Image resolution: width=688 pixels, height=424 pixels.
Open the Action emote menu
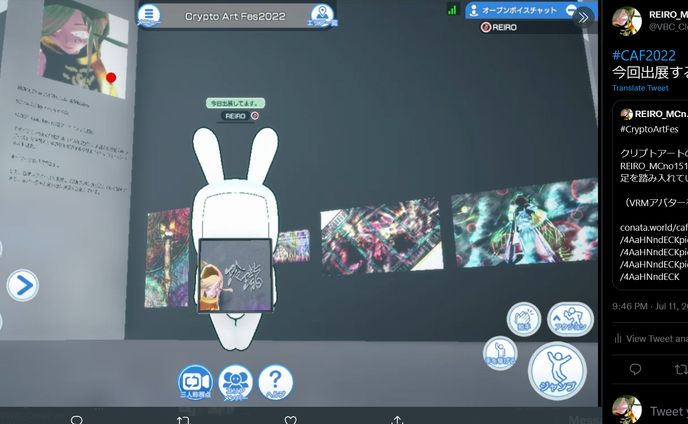tap(570, 319)
